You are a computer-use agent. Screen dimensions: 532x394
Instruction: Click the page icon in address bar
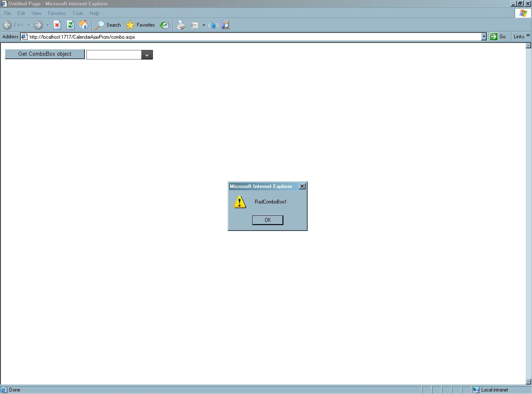pyautogui.click(x=25, y=37)
